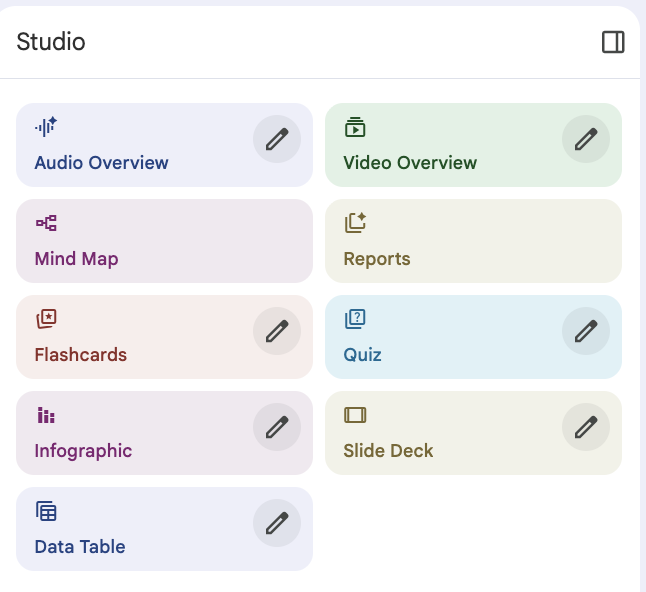The width and height of the screenshot is (646, 592).
Task: Click the Data Table grid icon
Action: 46,511
